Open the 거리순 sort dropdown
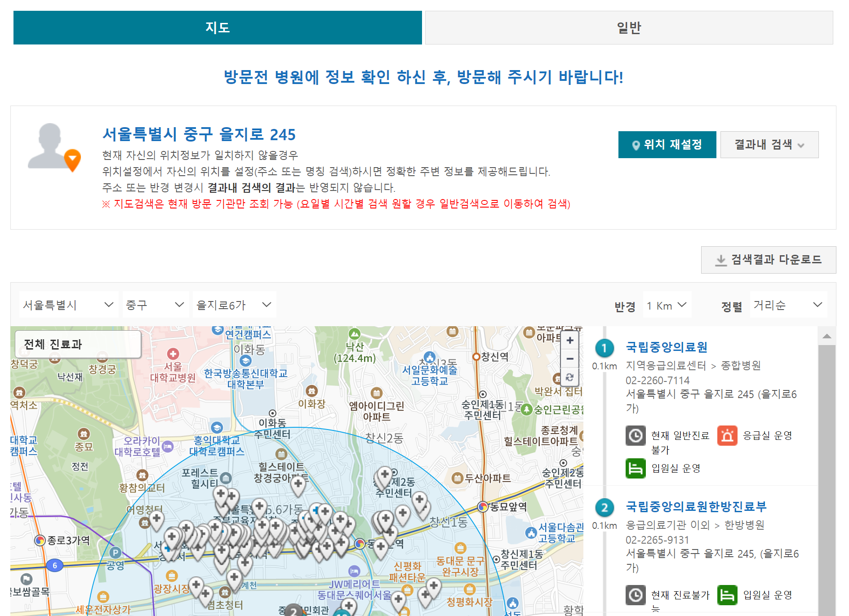Image resolution: width=849 pixels, height=616 pixels. [788, 305]
